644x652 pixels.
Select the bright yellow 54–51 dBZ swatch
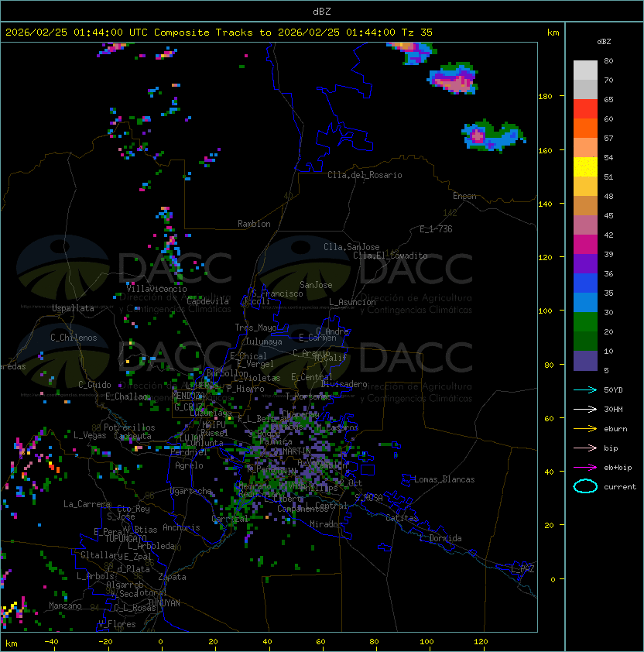[x=585, y=167]
